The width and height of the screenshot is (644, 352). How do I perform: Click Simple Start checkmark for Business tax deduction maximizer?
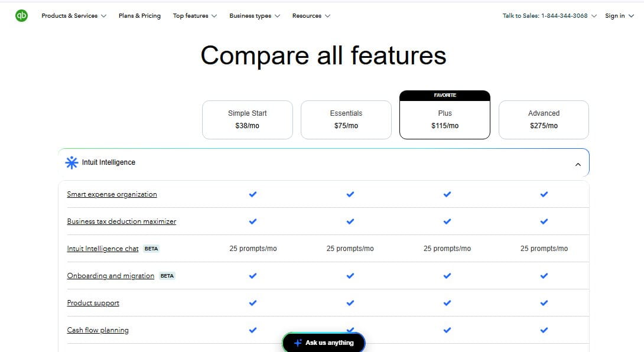(253, 221)
